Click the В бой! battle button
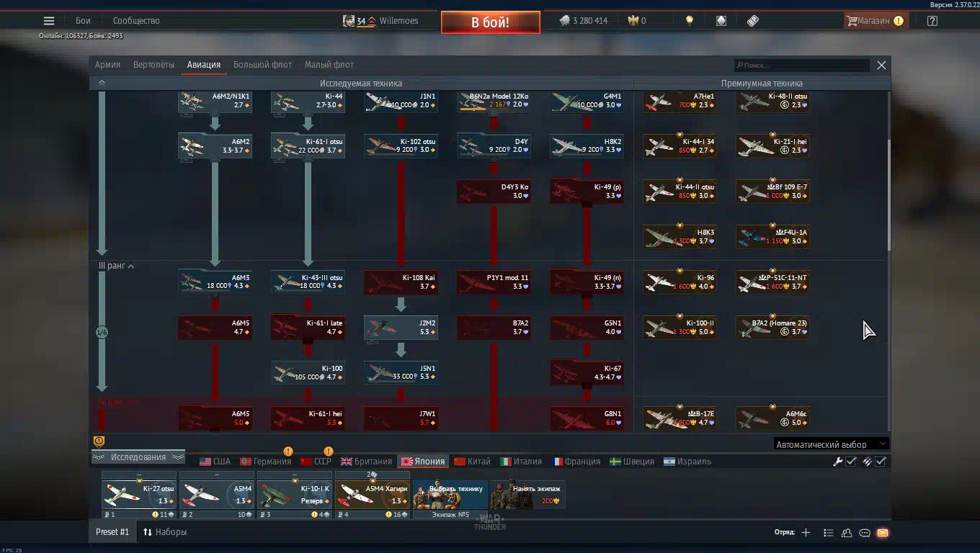The width and height of the screenshot is (980, 553). [x=491, y=22]
